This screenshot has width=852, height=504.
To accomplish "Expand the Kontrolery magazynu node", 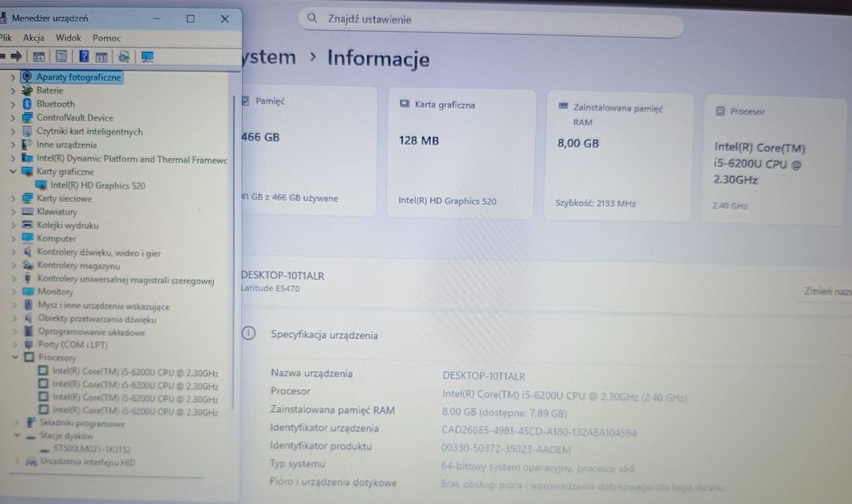I will [14, 266].
